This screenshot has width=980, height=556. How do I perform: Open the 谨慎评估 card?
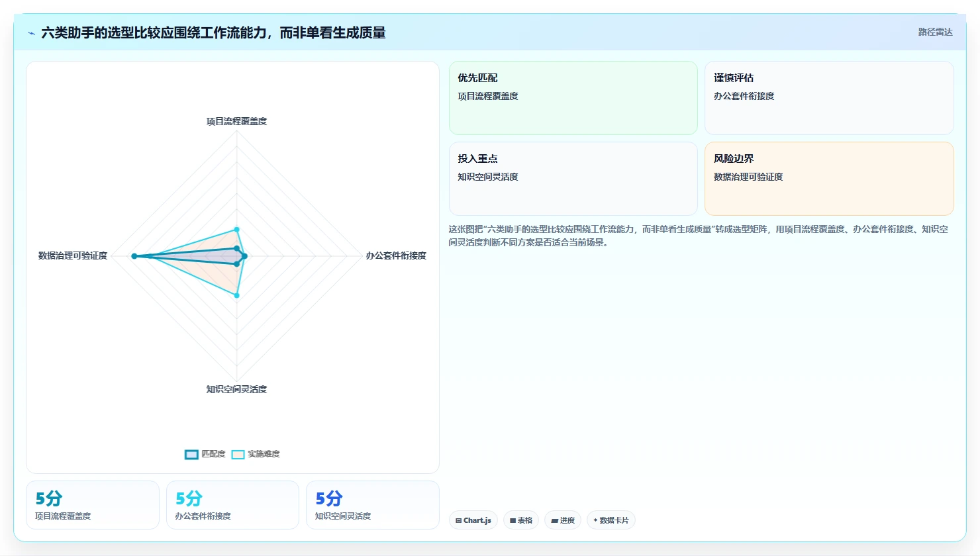[829, 98]
